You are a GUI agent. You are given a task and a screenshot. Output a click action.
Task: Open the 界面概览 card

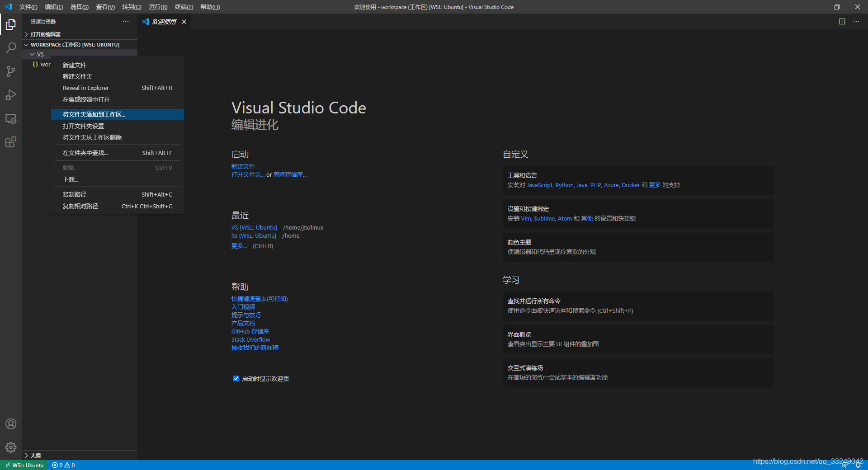click(638, 339)
